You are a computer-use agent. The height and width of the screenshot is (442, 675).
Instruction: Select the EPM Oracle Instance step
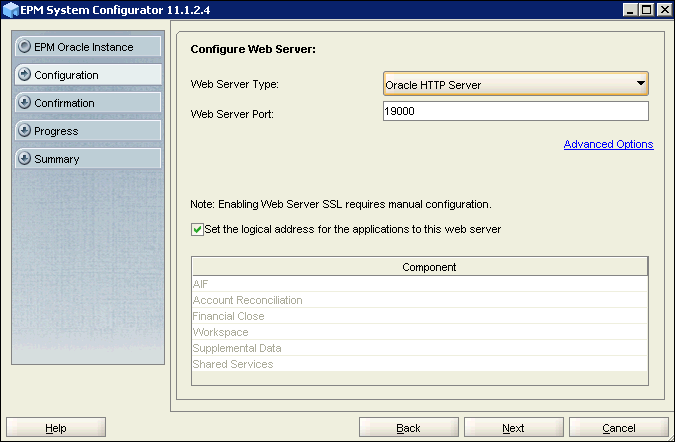(x=88, y=46)
